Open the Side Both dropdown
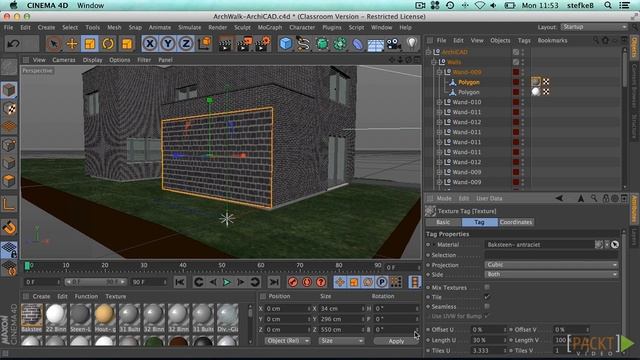 pyautogui.click(x=551, y=274)
